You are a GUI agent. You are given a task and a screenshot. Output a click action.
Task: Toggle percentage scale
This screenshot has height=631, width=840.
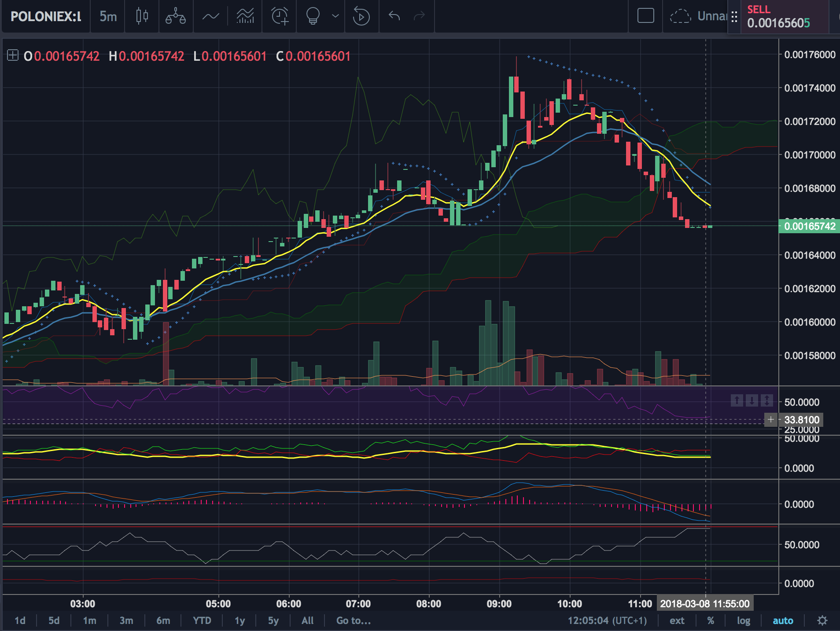pyautogui.click(x=711, y=620)
